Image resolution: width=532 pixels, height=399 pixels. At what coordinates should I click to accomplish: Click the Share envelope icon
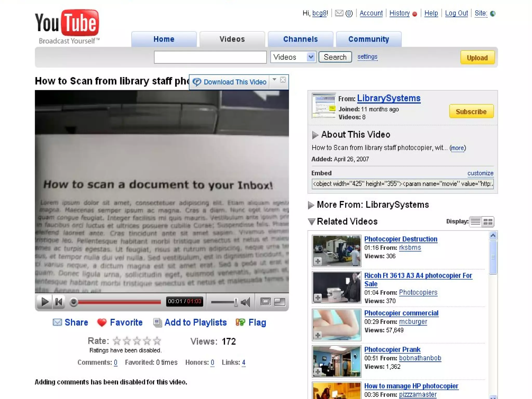(x=57, y=322)
